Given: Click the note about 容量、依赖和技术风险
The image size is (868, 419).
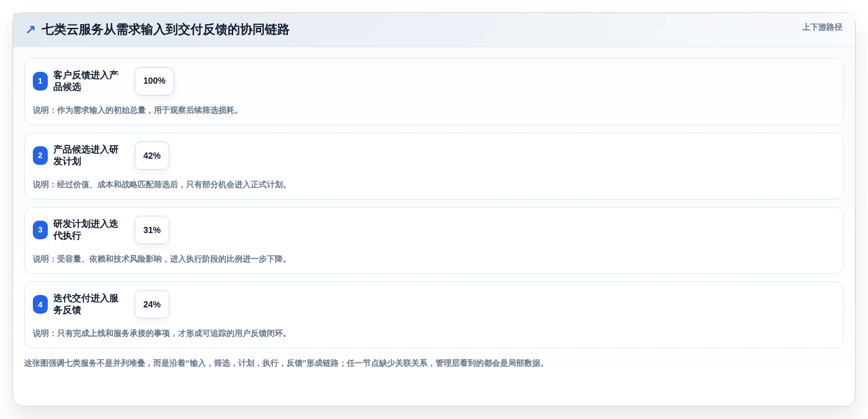Looking at the screenshot, I should tap(161, 259).
